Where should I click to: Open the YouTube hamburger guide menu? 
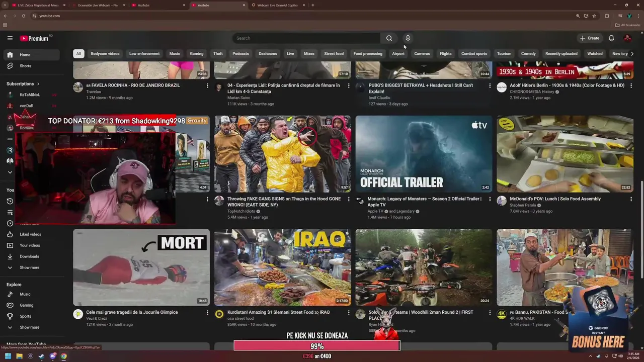[x=10, y=38]
